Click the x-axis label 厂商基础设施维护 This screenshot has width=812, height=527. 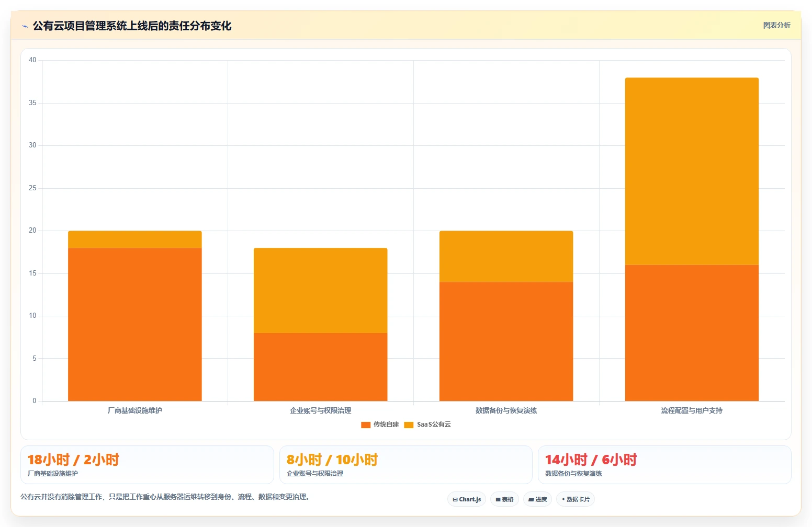click(135, 411)
